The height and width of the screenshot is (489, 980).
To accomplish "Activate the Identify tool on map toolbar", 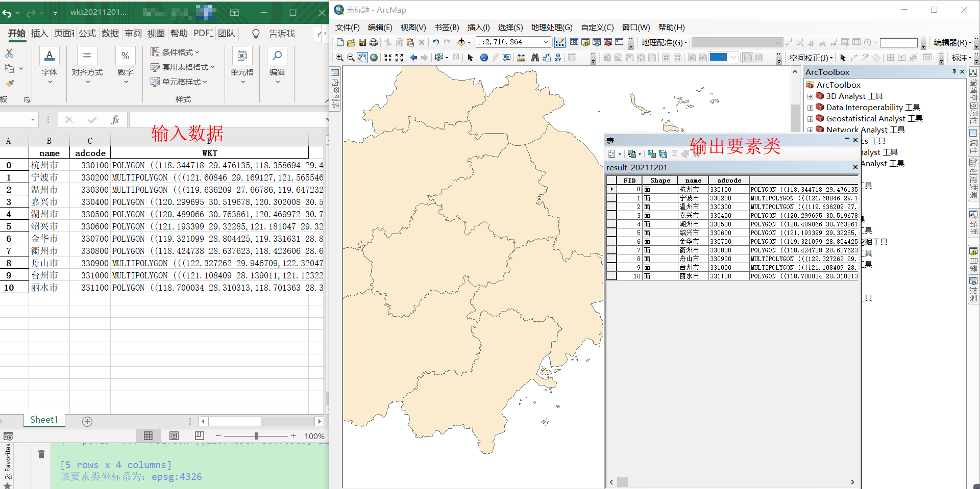I will pyautogui.click(x=484, y=58).
